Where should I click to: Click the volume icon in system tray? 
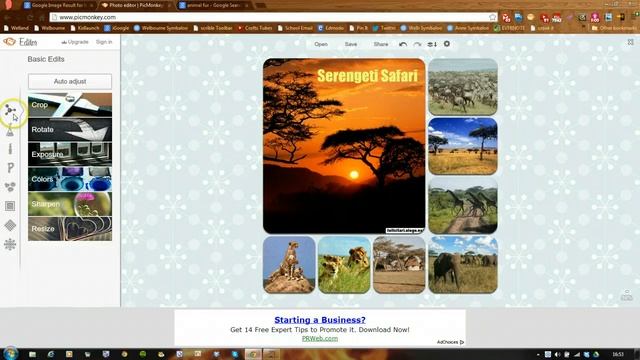pyautogui.click(x=558, y=354)
